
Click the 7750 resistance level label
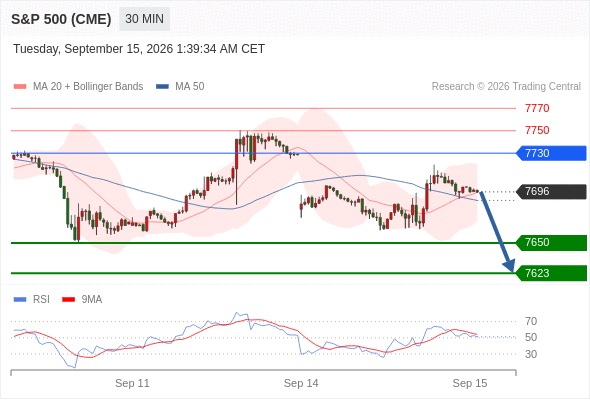(537, 130)
